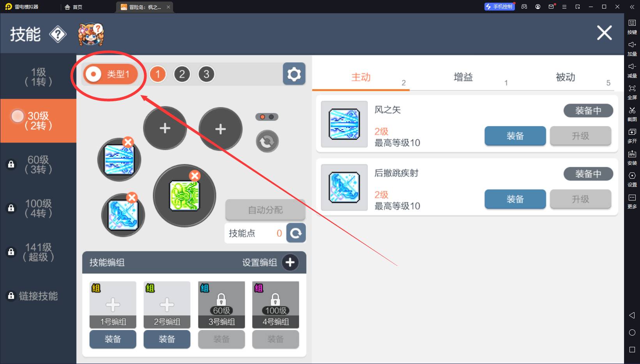This screenshot has width=640, height=364.
Task: Open the emulator hamburger menu
Action: coord(564,7)
